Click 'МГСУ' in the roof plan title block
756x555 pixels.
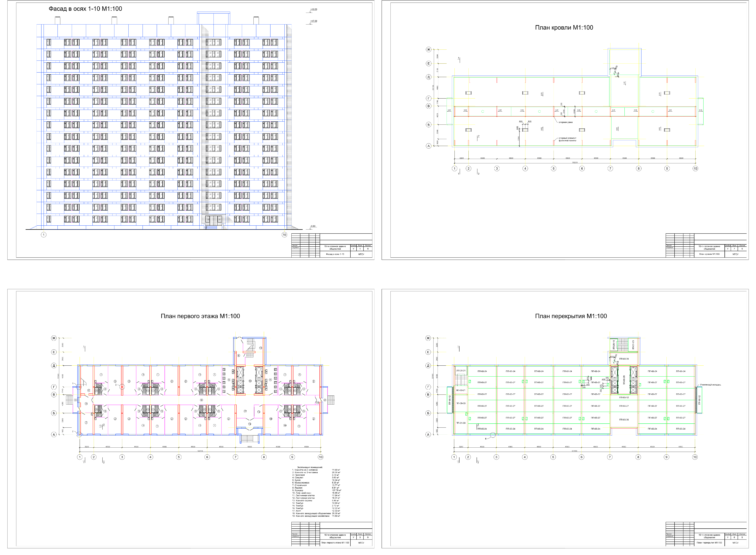point(736,254)
